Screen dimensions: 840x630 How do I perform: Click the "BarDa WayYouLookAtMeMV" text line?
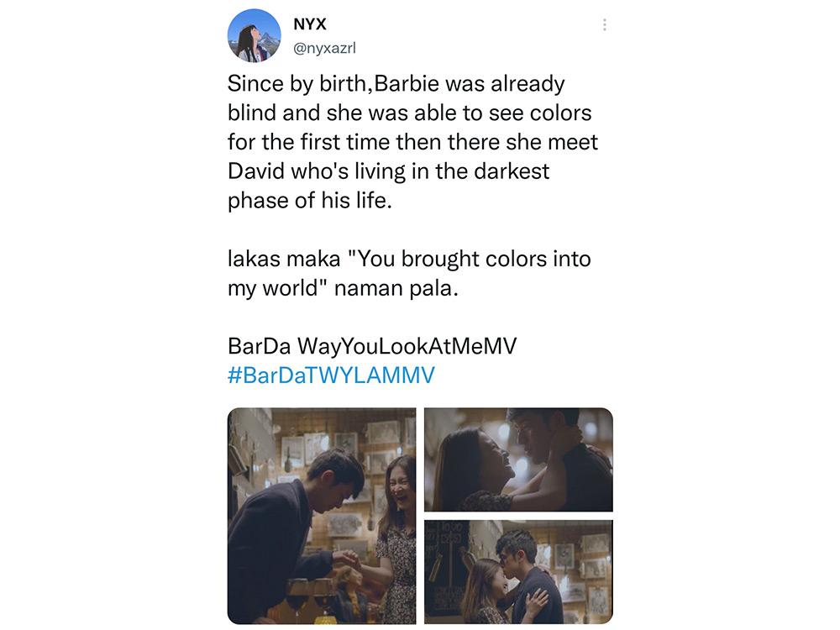[x=372, y=345]
